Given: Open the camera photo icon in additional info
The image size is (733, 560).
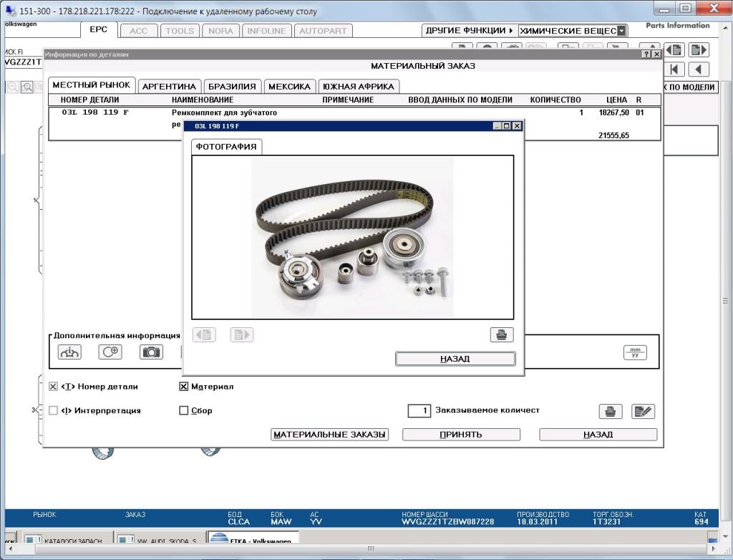Looking at the screenshot, I should 151,352.
